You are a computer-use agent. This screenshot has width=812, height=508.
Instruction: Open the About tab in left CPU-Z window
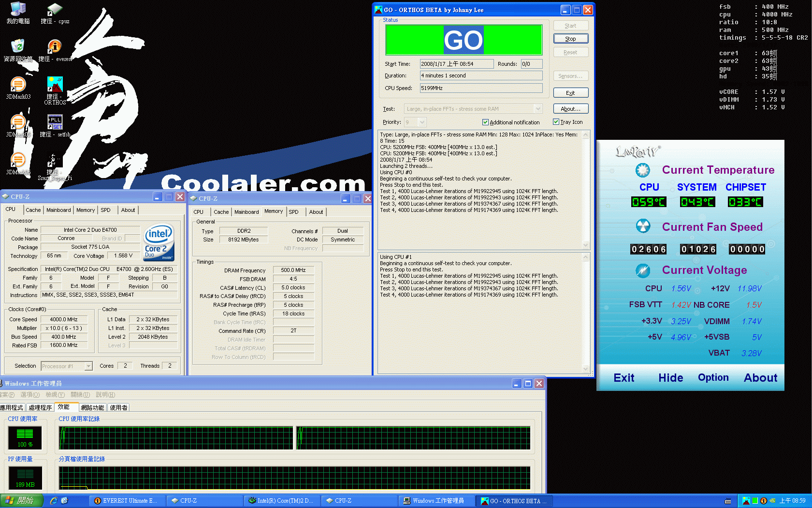coord(128,210)
